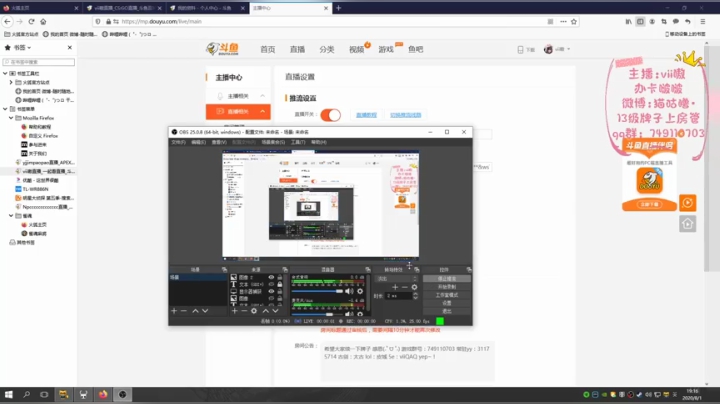Open the 帮助(H) menu in OBS
This screenshot has height=404, width=720.
point(319,142)
